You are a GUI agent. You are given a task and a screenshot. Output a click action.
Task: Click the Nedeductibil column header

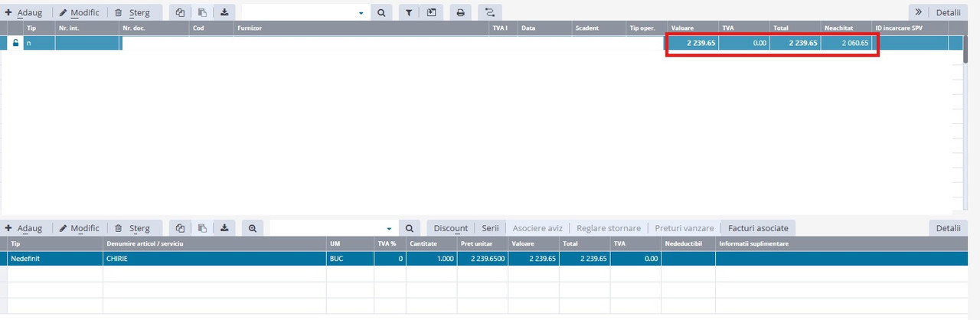688,243
